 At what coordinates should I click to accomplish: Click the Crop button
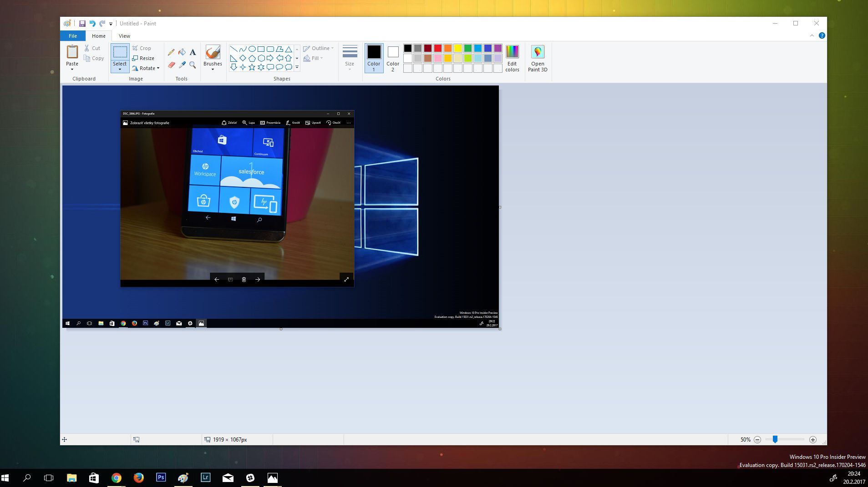coord(142,48)
